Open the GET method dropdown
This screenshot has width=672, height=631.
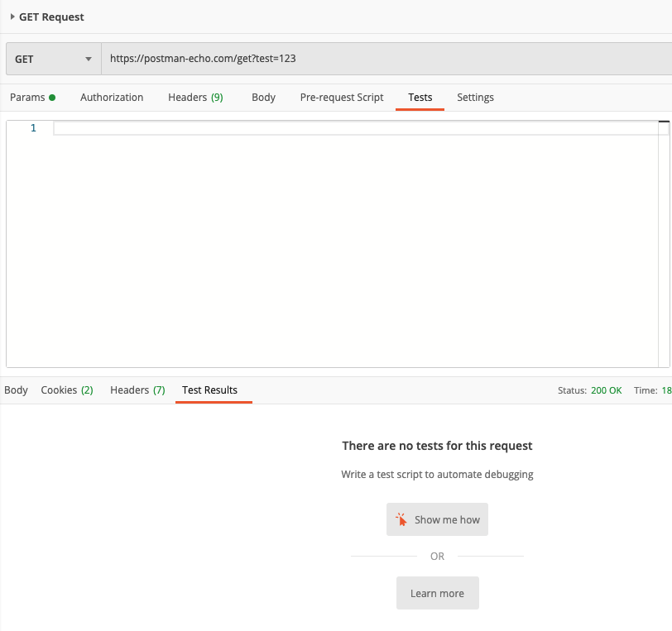click(x=53, y=60)
